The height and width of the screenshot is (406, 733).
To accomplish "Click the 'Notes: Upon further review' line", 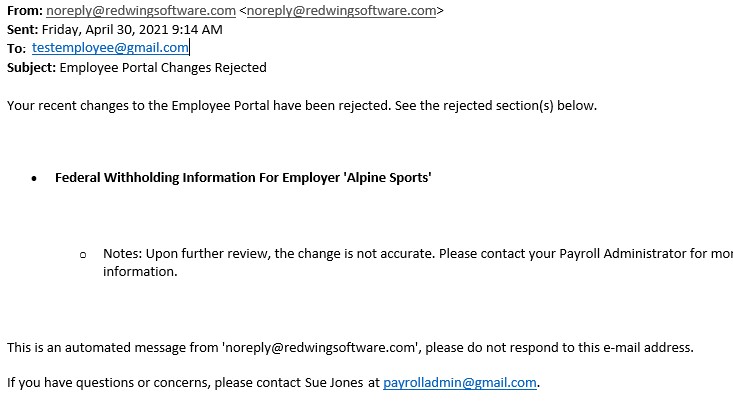I will click(x=418, y=254).
